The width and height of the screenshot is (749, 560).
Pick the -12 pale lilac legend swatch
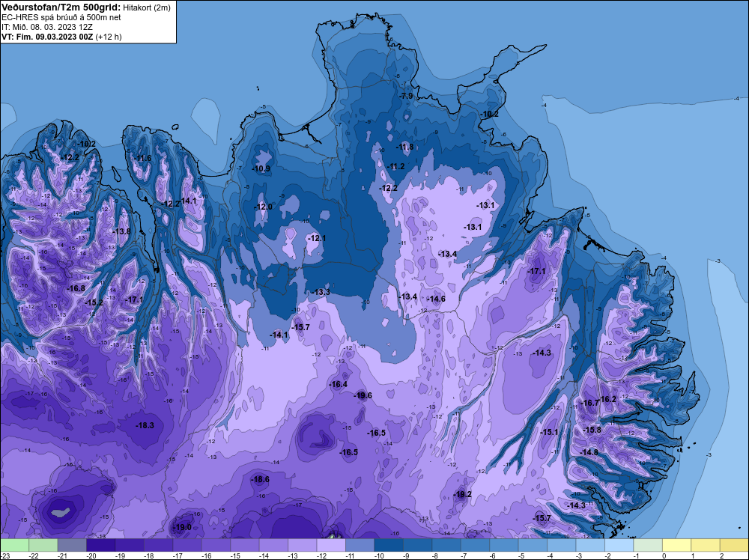pos(331,545)
